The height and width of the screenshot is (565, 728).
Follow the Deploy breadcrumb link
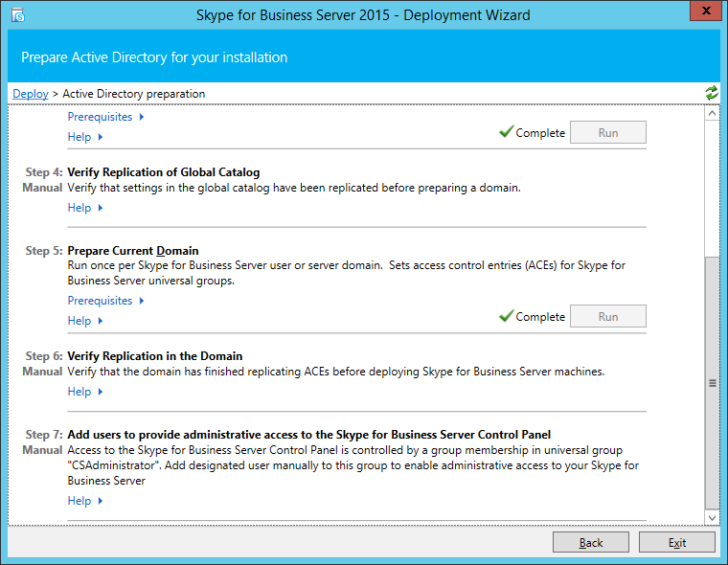(x=31, y=94)
